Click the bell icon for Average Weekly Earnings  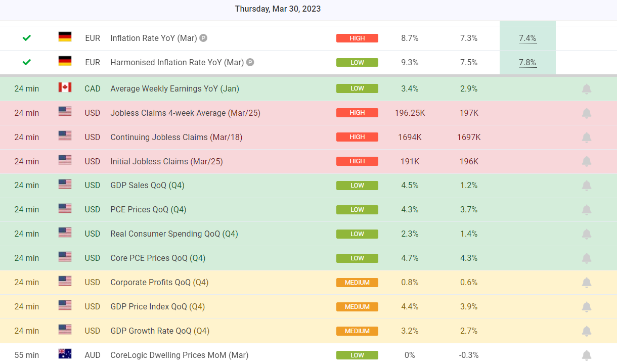coord(587,89)
